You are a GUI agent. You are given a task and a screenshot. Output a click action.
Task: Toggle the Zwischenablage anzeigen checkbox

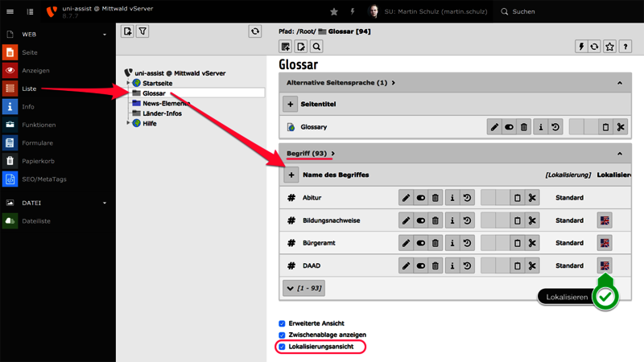(x=282, y=335)
